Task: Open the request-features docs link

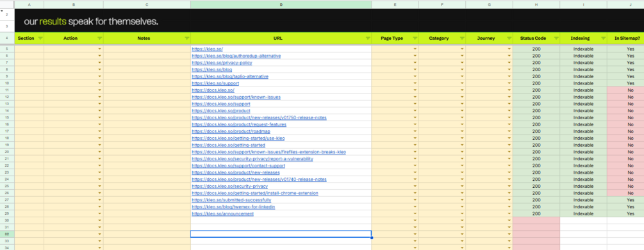Action: tap(239, 124)
